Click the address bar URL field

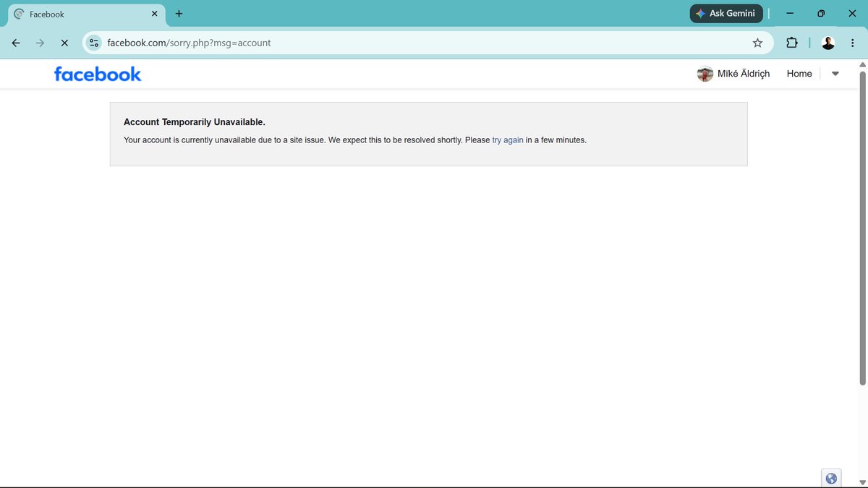427,43
